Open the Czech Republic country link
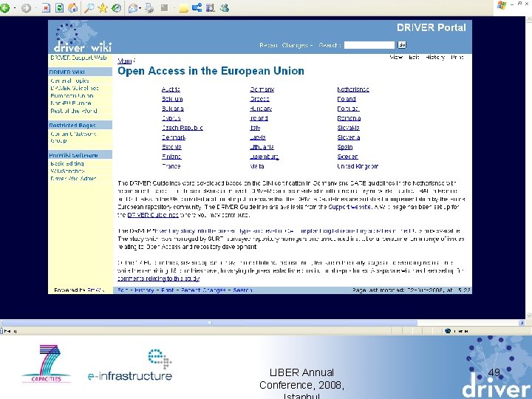The width and height of the screenshot is (532, 399). click(x=183, y=128)
